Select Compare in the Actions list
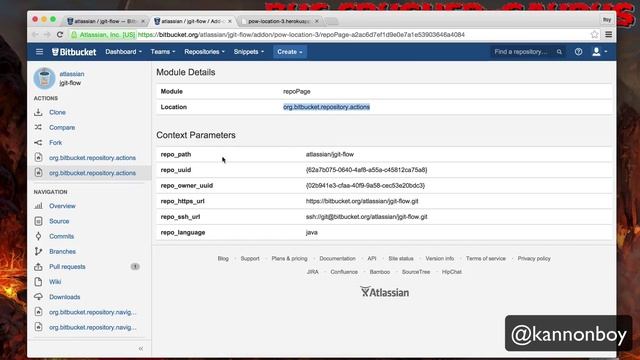640x360 pixels. (x=62, y=127)
